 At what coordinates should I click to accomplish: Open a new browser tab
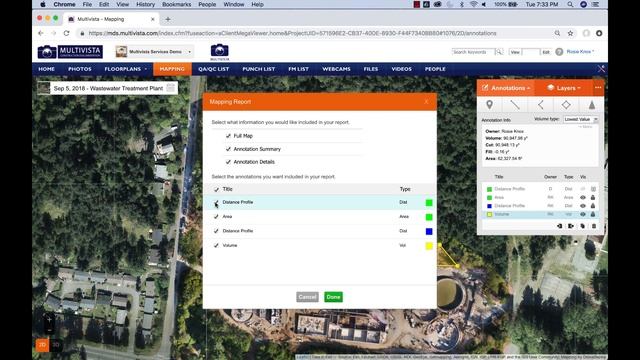[168, 19]
